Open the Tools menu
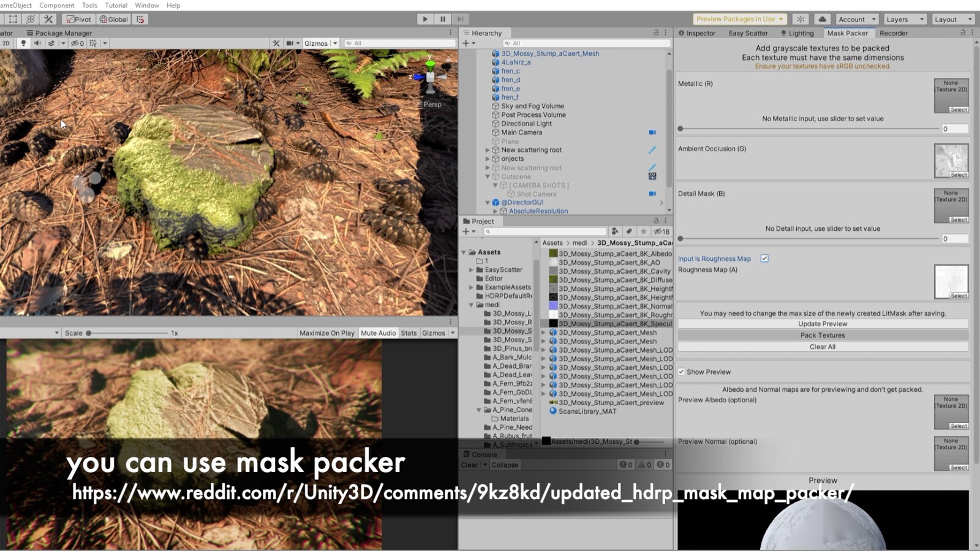 89,5
